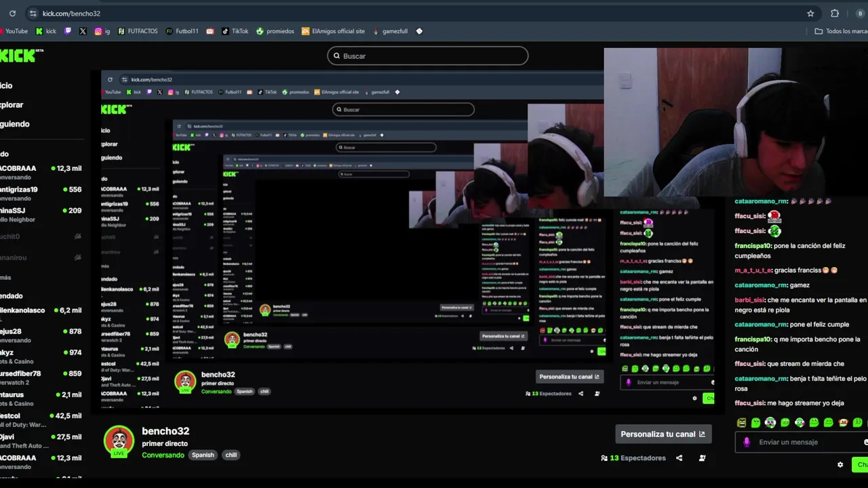The height and width of the screenshot is (488, 868).
Task: Open channel with 27,5 mil viewers
Action: pyautogui.click(x=41, y=441)
